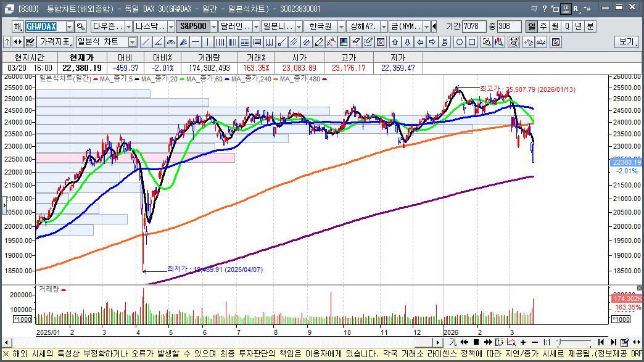Open the 가격지표 menu
This screenshot has height=362, width=644.
click(56, 42)
